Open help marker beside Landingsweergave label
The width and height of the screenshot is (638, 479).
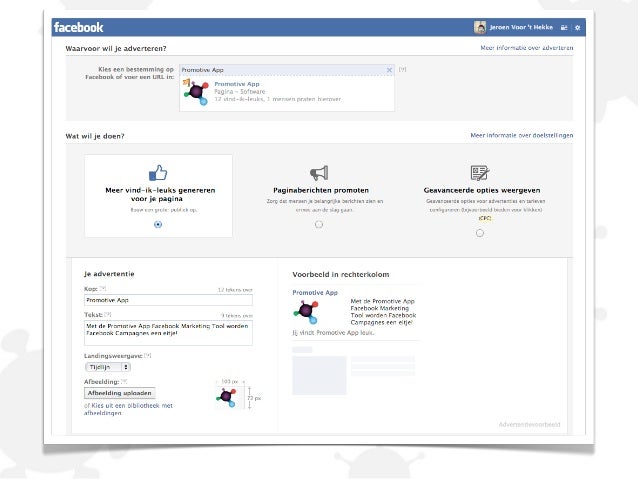tap(147, 356)
